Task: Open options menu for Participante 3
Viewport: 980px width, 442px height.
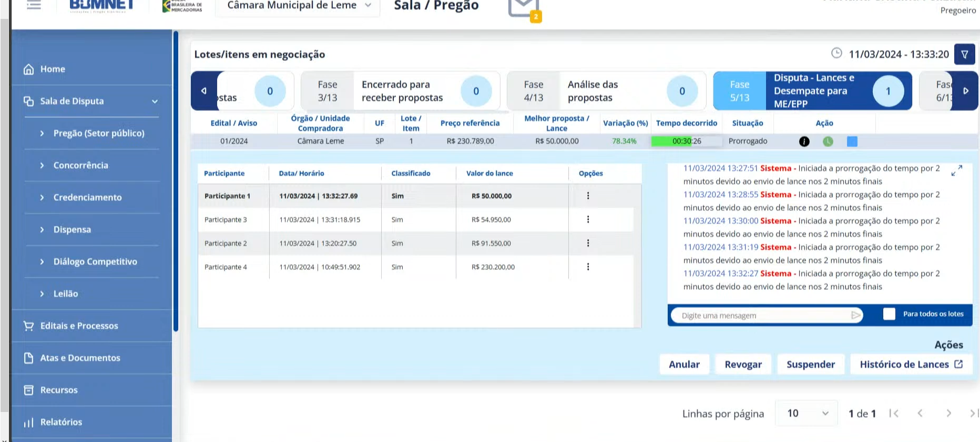Action: (588, 219)
